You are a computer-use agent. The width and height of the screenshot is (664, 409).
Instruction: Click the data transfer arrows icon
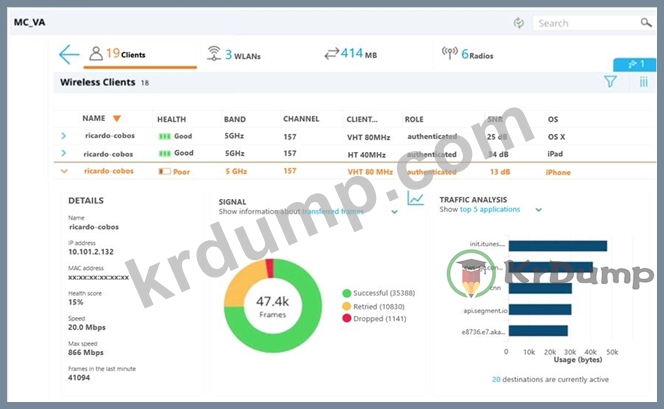click(332, 54)
